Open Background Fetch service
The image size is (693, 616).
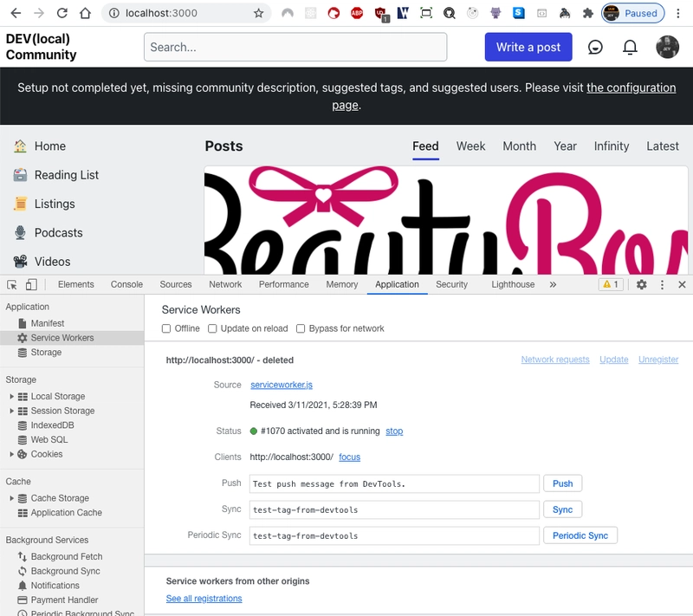[67, 557]
